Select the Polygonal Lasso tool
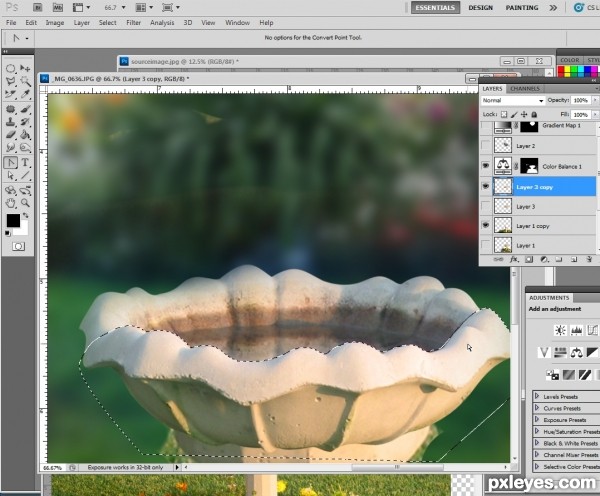Viewport: 600px width, 496px height. (x=11, y=81)
